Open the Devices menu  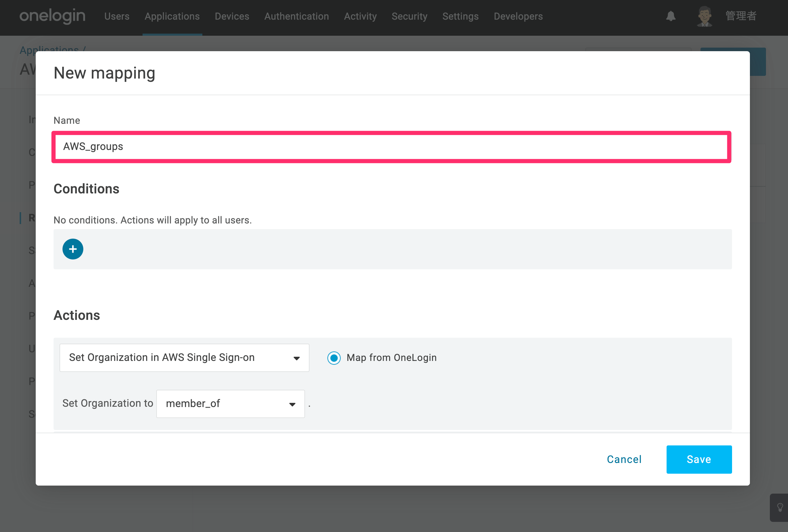pyautogui.click(x=232, y=16)
